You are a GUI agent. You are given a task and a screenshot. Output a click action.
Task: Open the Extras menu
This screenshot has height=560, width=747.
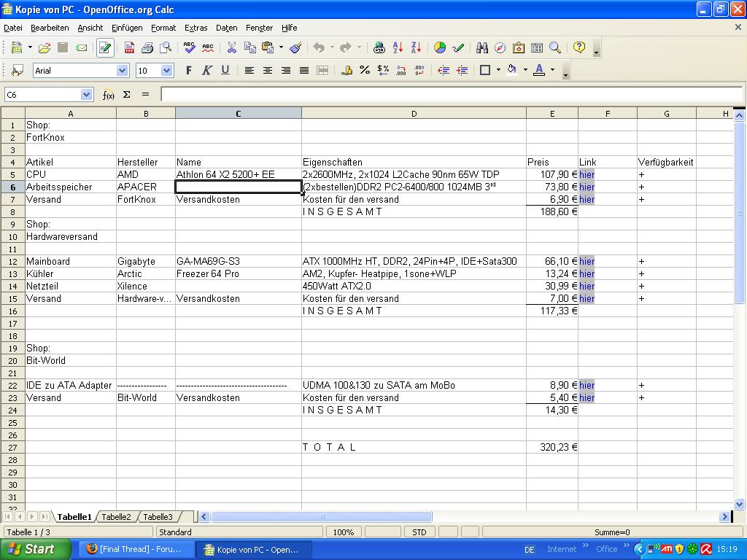[196, 28]
